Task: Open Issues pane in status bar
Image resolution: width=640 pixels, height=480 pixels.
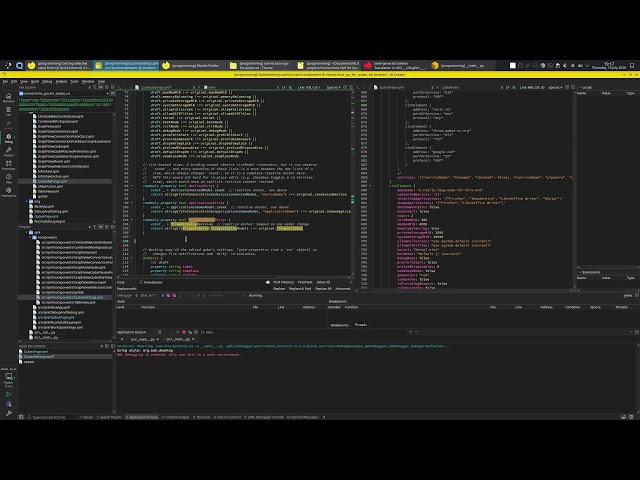Action: tap(86, 417)
